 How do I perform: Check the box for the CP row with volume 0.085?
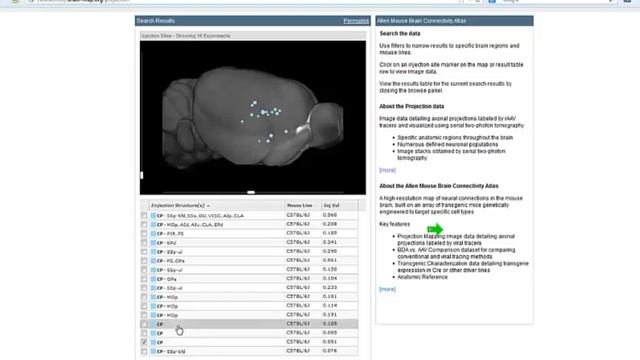144,333
